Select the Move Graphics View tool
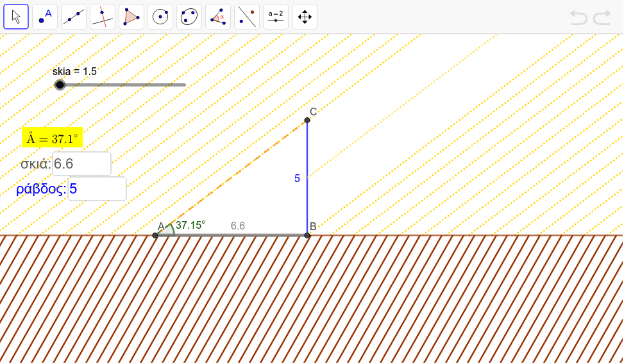Viewport: 624px width, 364px height. pyautogui.click(x=305, y=17)
